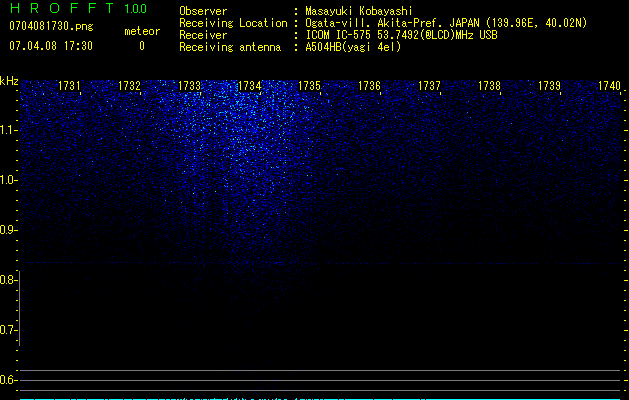Click the Receiver label
629x400 pixels.
pos(203,35)
